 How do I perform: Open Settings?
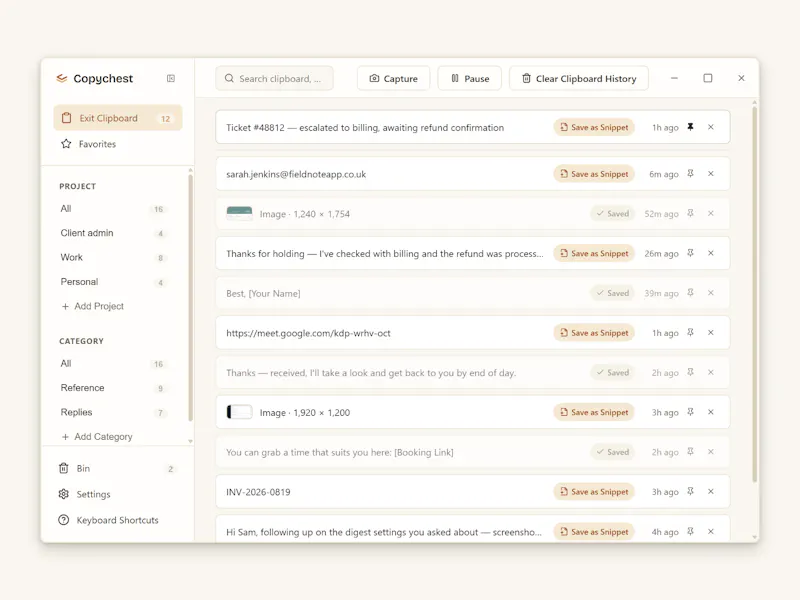tap(117, 494)
